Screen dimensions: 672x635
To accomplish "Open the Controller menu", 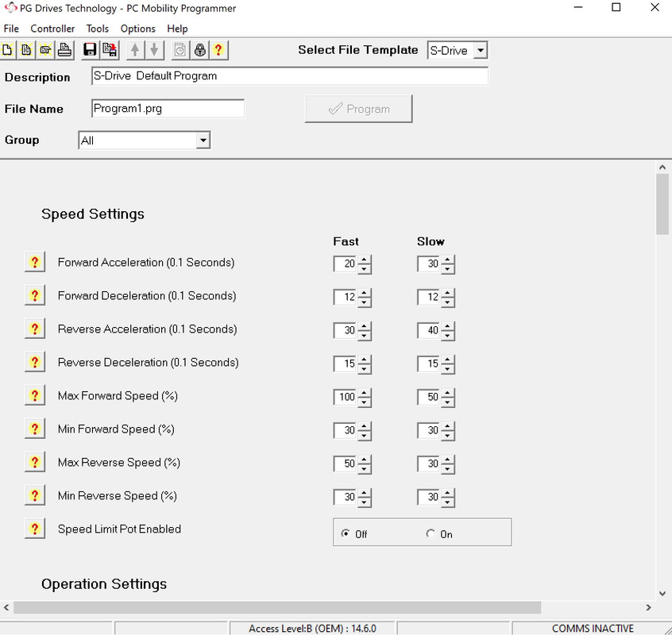I will [52, 29].
